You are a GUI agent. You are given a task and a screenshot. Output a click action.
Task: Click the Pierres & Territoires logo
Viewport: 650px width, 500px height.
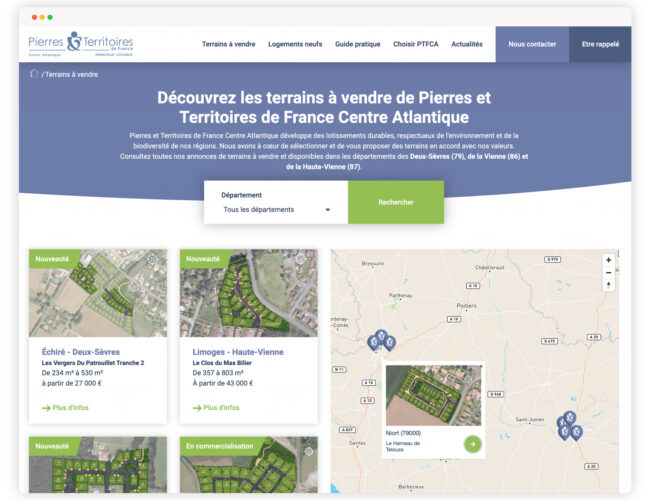tap(81, 44)
